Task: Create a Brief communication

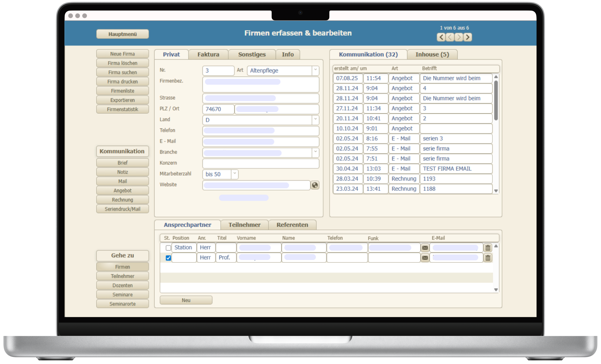Action: 122,163
